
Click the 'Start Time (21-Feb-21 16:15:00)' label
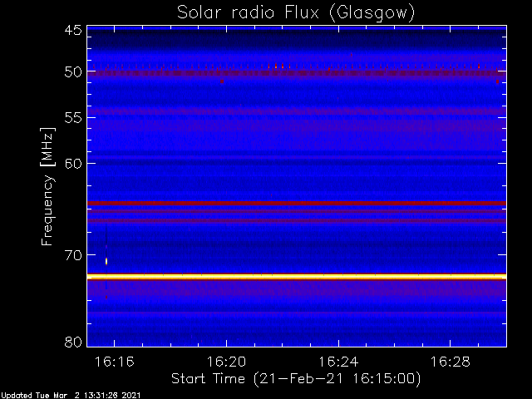click(x=296, y=379)
